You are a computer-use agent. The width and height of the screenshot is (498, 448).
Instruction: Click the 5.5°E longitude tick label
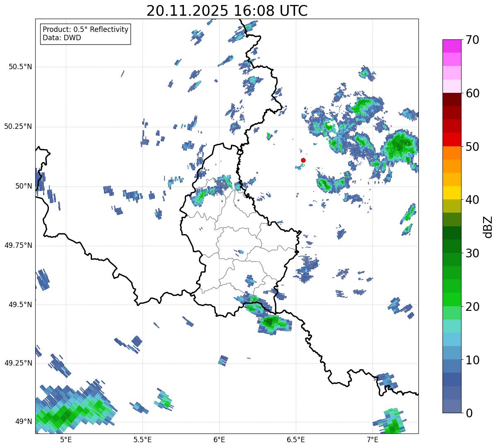click(143, 439)
